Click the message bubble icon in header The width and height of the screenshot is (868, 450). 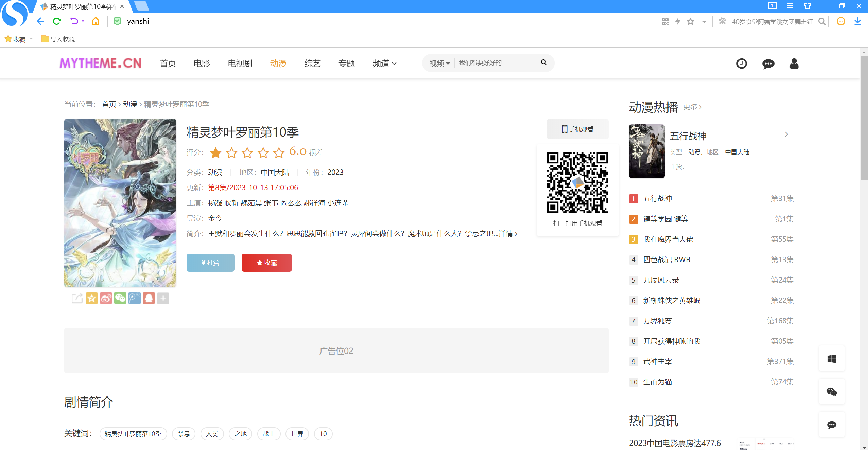pos(768,64)
